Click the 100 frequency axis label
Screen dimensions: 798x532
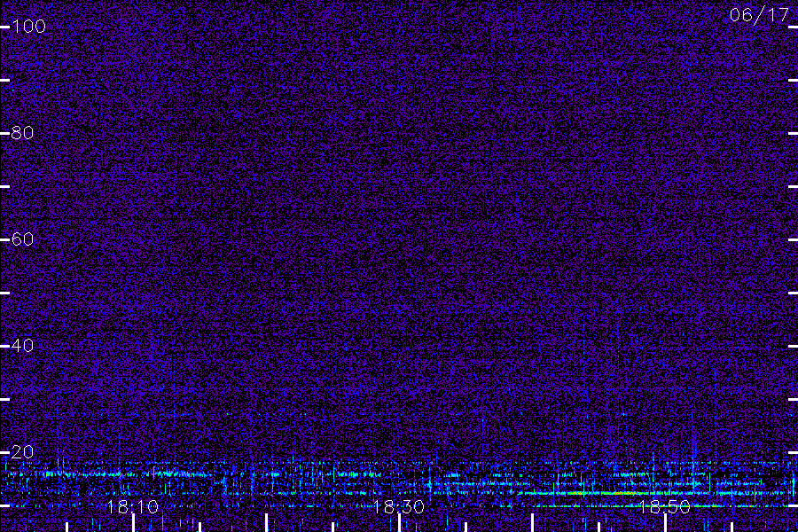28,27
